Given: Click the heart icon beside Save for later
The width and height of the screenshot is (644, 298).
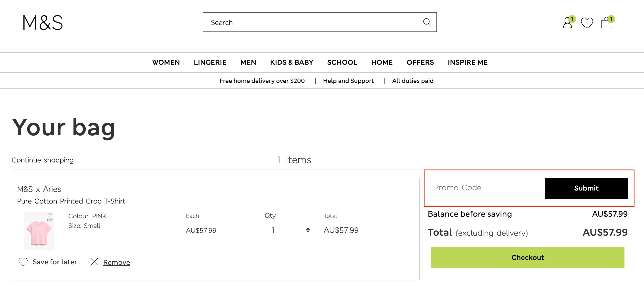Looking at the screenshot, I should pyautogui.click(x=23, y=262).
